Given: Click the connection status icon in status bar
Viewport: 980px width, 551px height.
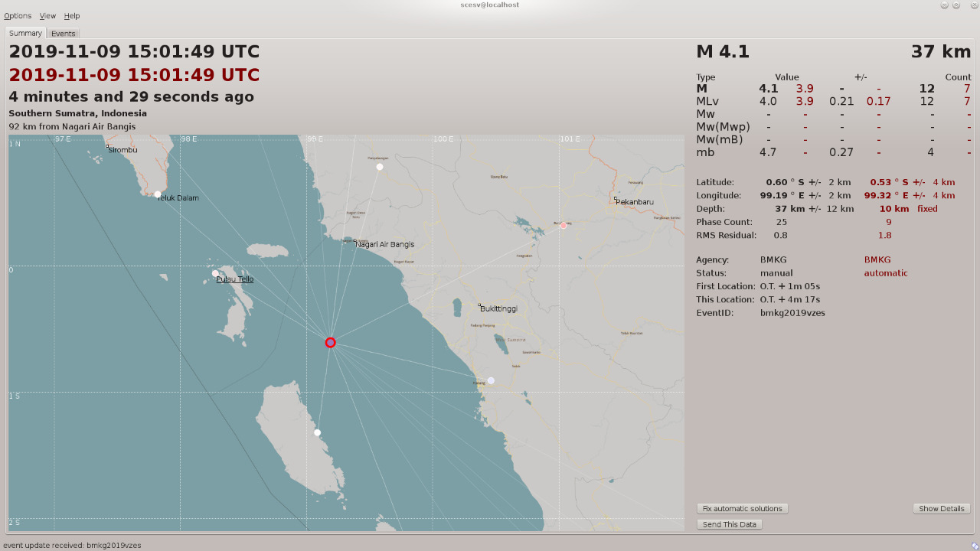Looking at the screenshot, I should point(975,545).
